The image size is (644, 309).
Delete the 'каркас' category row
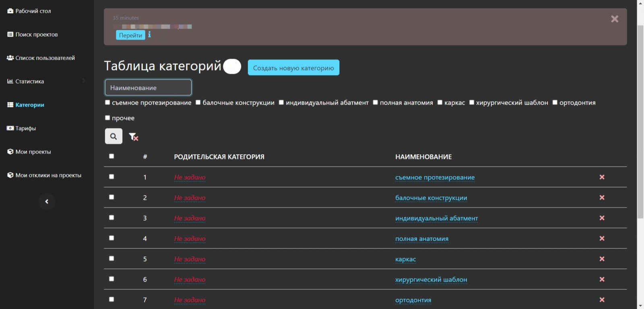pyautogui.click(x=602, y=259)
